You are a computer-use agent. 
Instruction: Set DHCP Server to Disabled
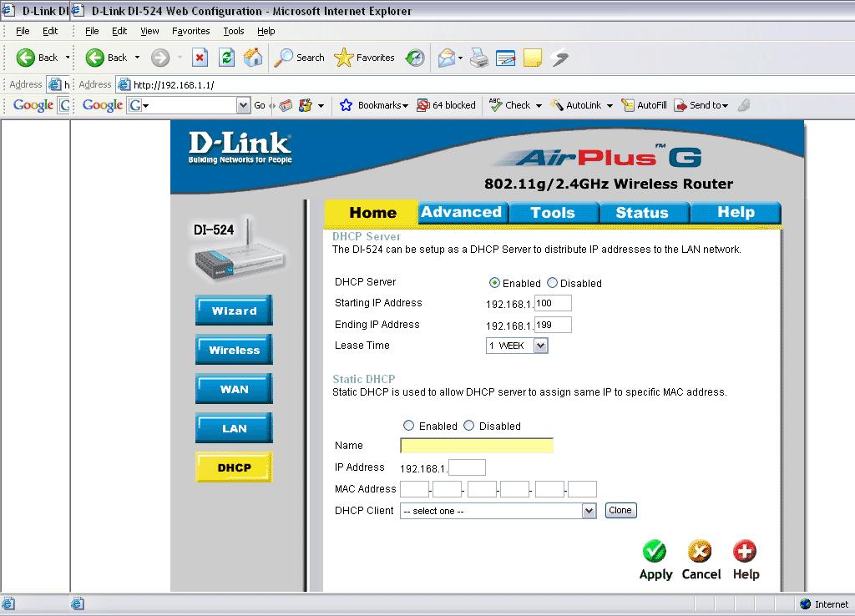click(x=553, y=283)
